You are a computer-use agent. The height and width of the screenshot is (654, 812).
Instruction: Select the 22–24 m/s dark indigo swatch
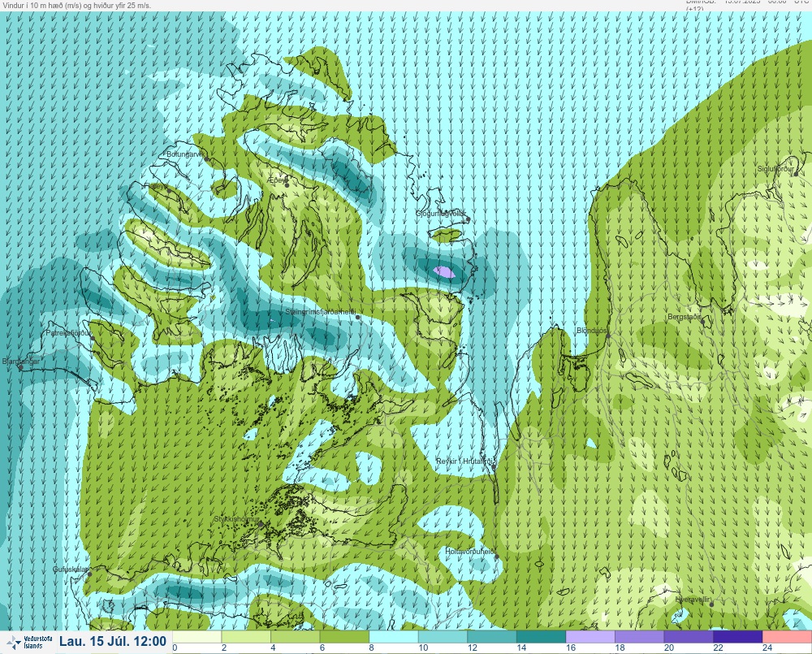(x=738, y=636)
